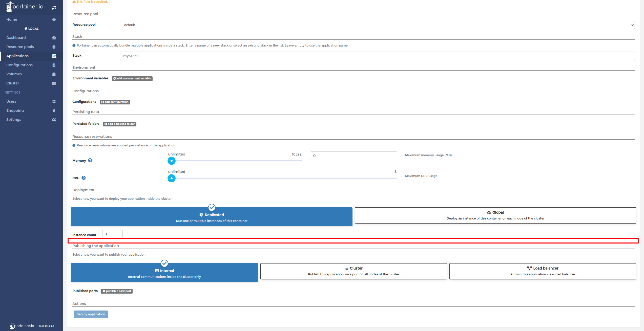This screenshot has height=331, width=644.
Task: Click the Volumes database icon
Action: pos(54,74)
